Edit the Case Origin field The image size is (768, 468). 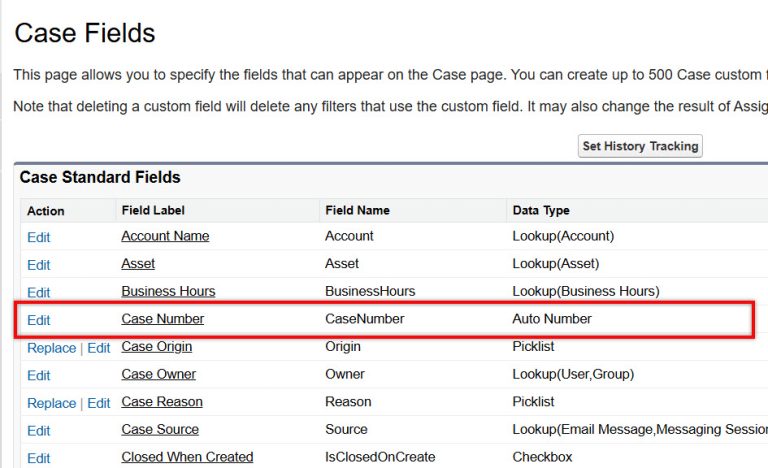coord(99,348)
